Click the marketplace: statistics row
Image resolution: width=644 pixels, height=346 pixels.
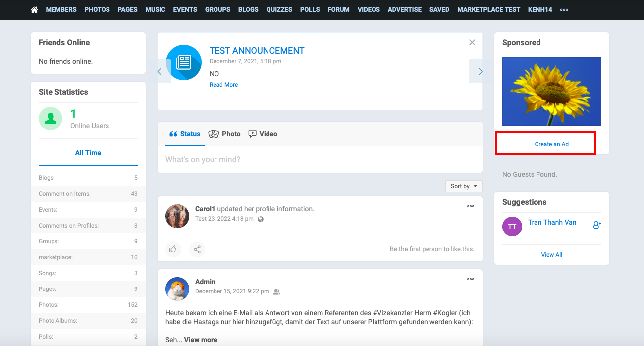pyautogui.click(x=88, y=257)
